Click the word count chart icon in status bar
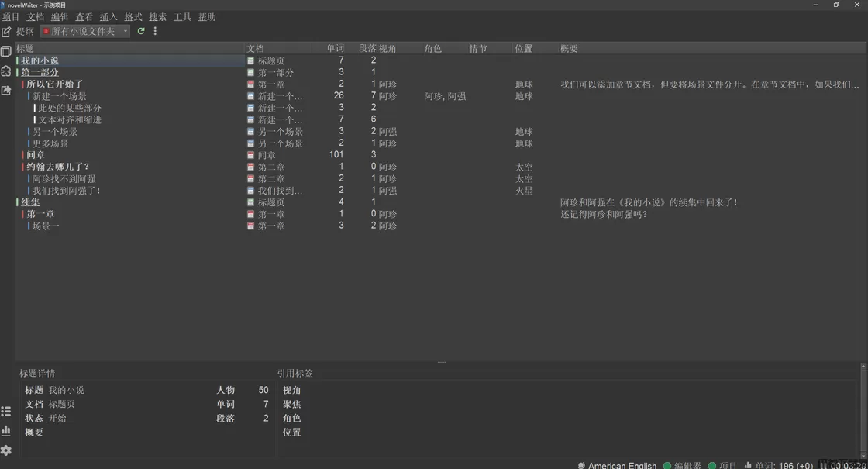Image resolution: width=868 pixels, height=469 pixels. tap(748, 465)
